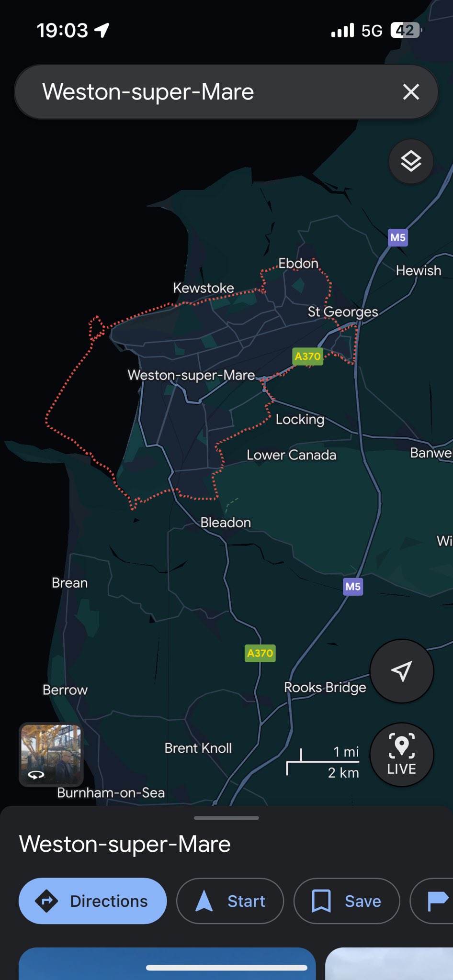Tap the search field showing Weston-super-Mare
The image size is (453, 980).
[226, 91]
